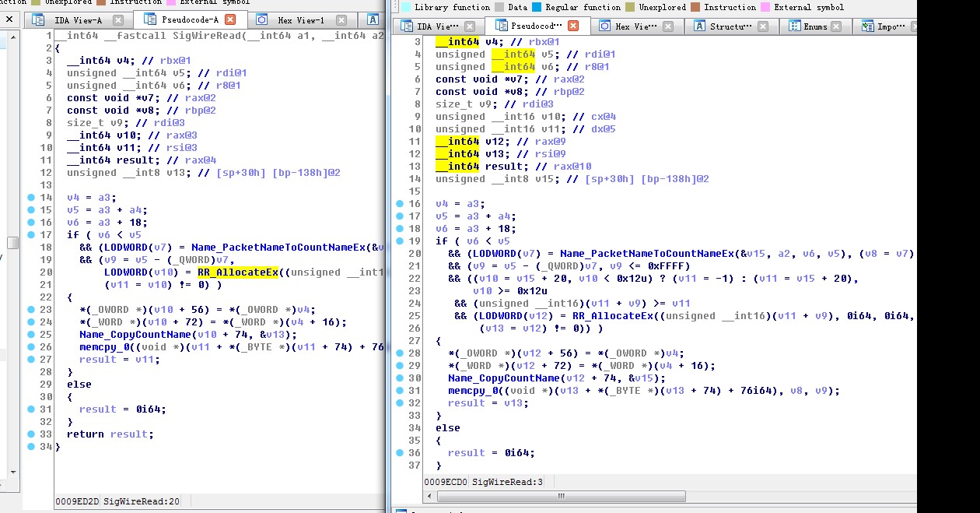The width and height of the screenshot is (980, 513).
Task: Close Hex View tab in right window
Action: click(x=669, y=26)
